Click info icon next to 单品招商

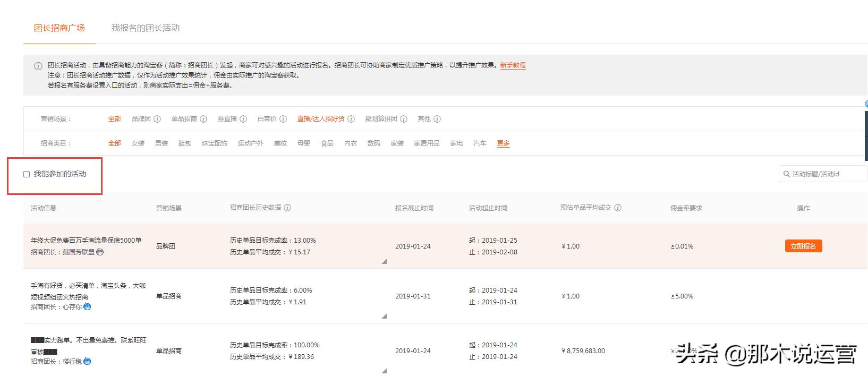pos(203,119)
